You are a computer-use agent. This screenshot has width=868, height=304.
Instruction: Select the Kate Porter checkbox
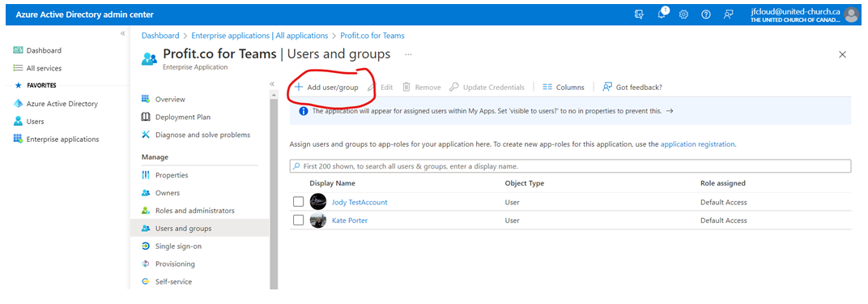[x=298, y=220]
